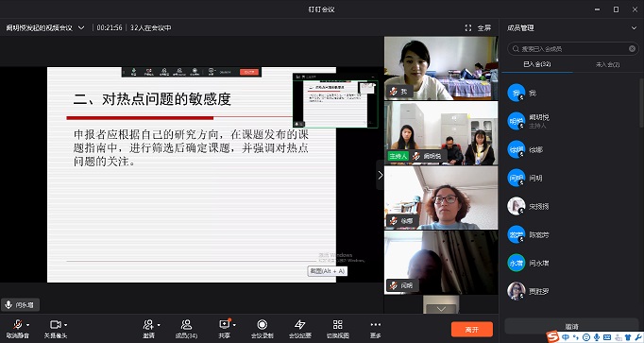
Task: Open microphone options arrow beside 取消静音
Action: pos(28,325)
